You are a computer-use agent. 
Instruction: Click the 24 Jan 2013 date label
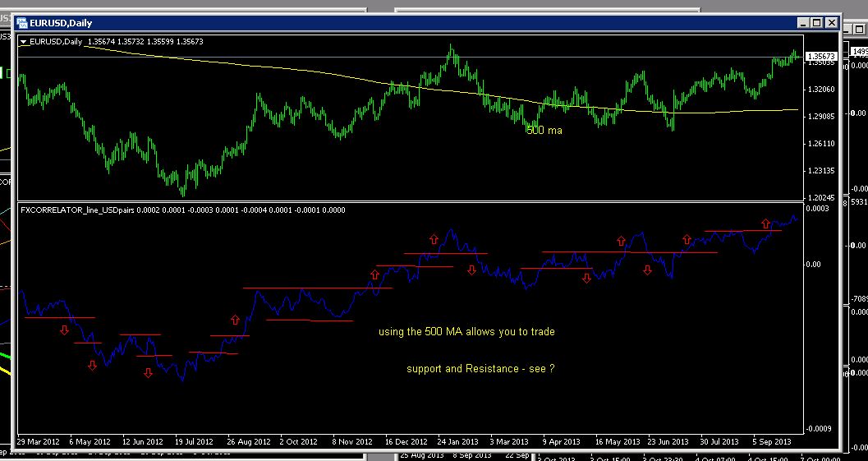click(x=457, y=441)
